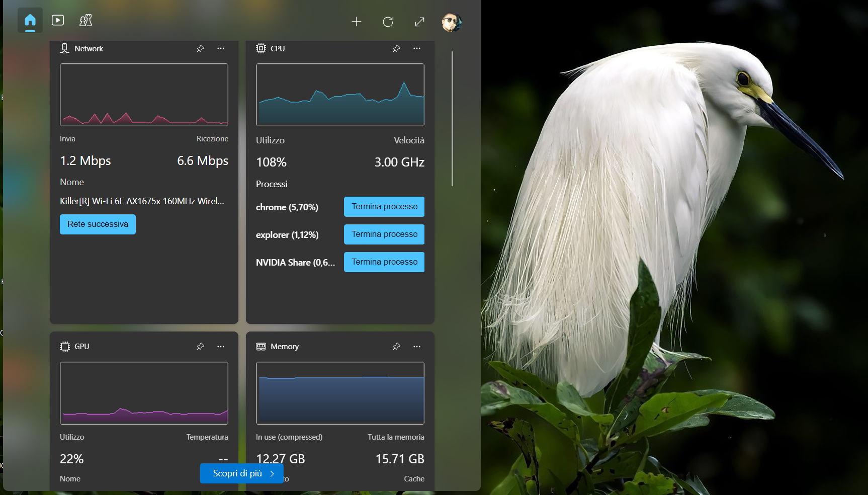Screen dimensions: 868x495
Task: Switch to the entertainment tab
Action: pyautogui.click(x=58, y=20)
